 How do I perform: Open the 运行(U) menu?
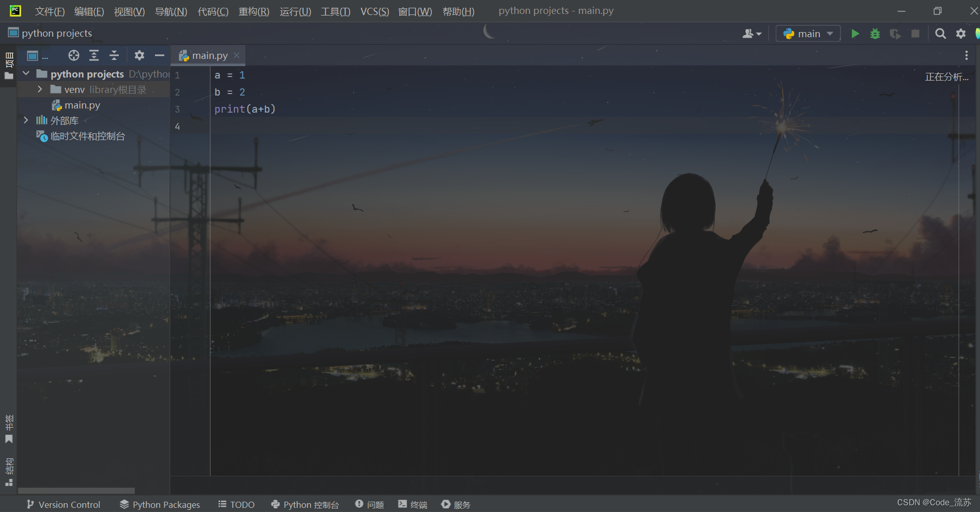tap(295, 11)
